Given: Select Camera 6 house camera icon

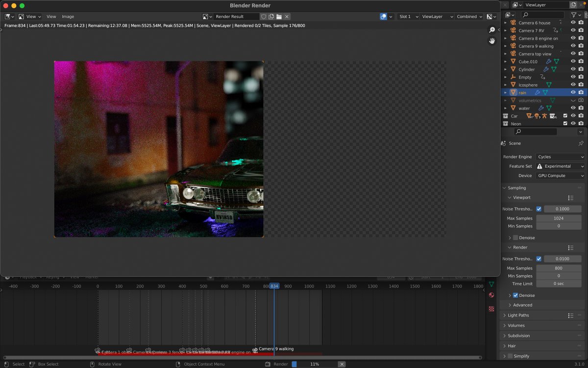Looking at the screenshot, I should click(x=513, y=23).
